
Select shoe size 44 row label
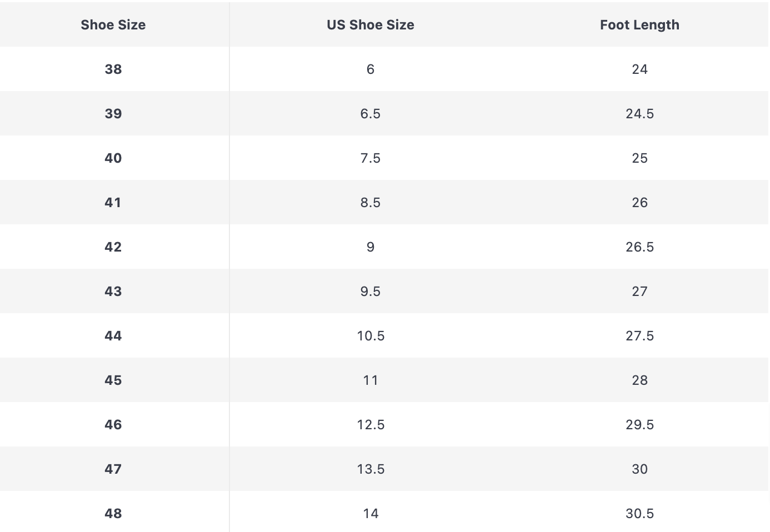point(113,336)
